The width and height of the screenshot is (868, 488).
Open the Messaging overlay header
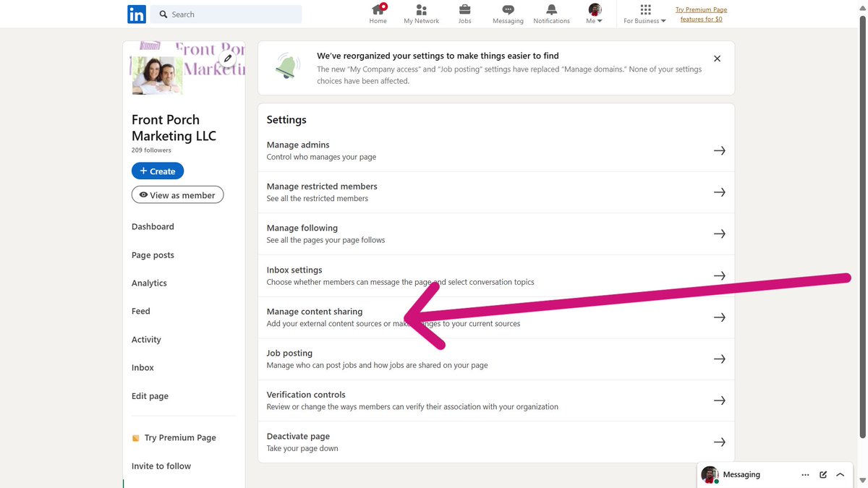tap(774, 475)
